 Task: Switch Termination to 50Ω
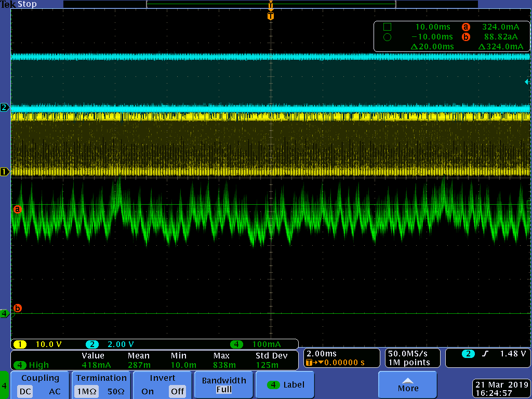click(115, 391)
